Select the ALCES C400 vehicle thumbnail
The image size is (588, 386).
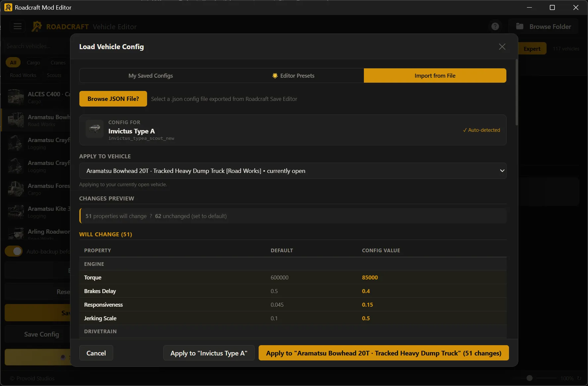pos(16,97)
